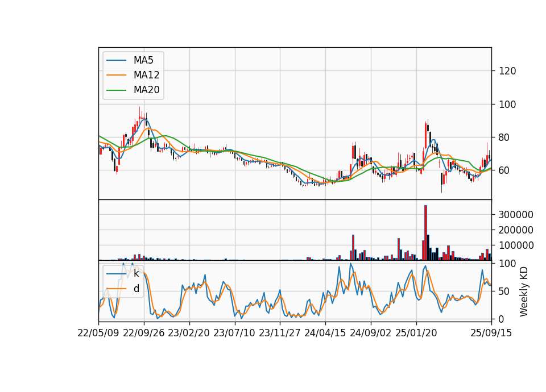546x392 pixels.
Task: Click the d legend label in KD panel
Action: (x=136, y=289)
